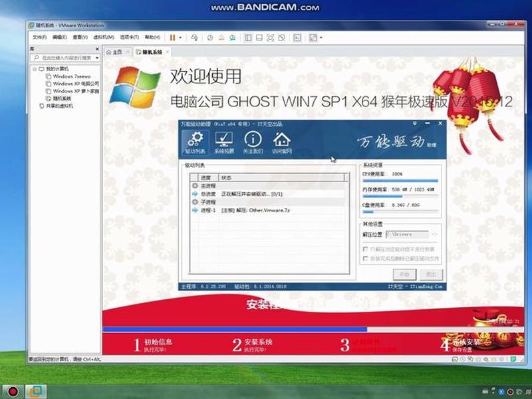
Task: Select 我的计算机 in the library tree
Action: click(x=57, y=69)
